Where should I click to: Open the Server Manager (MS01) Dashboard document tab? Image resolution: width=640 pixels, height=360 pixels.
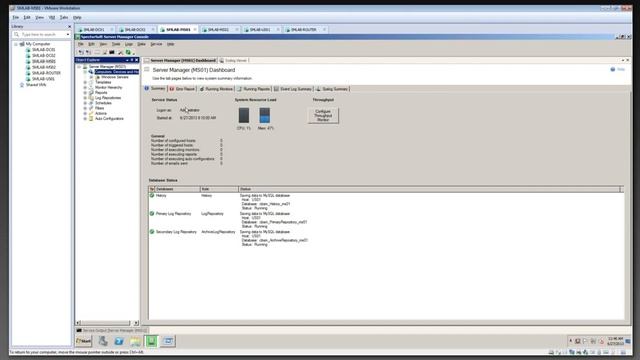[180, 60]
